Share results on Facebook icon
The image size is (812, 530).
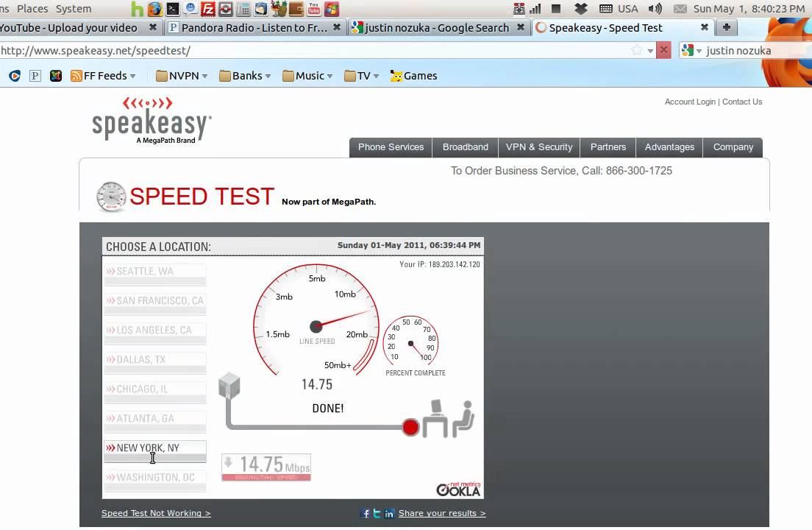click(x=366, y=513)
